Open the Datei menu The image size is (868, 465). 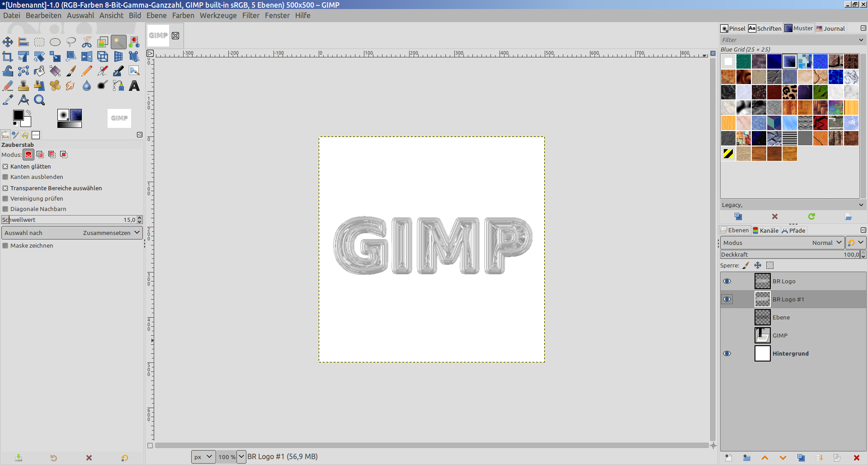pos(12,15)
